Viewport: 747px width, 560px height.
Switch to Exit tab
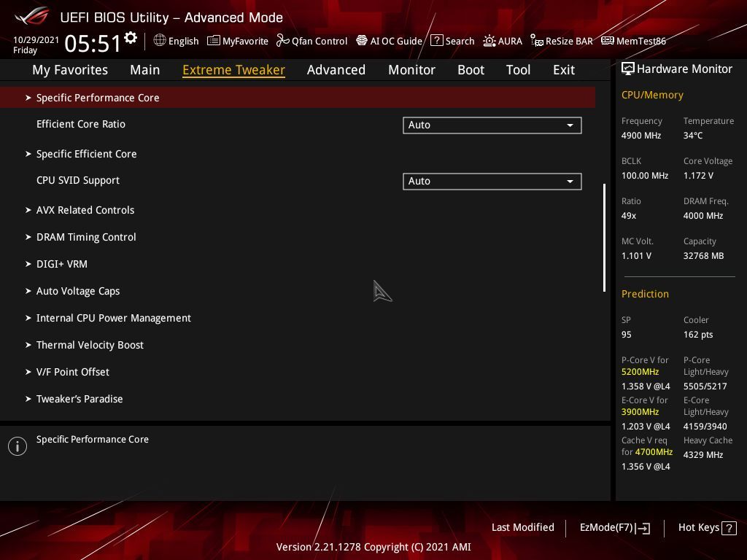click(564, 70)
